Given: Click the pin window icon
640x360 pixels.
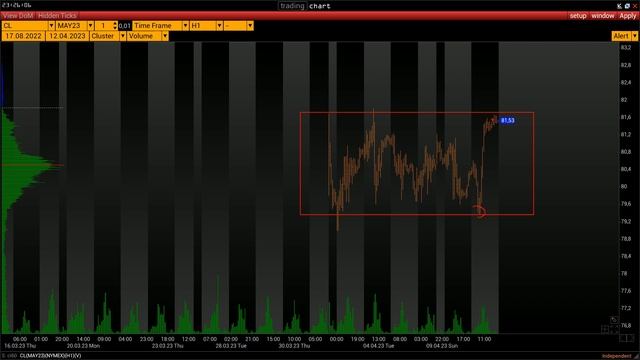Looking at the screenshot, I should tap(619, 6).
